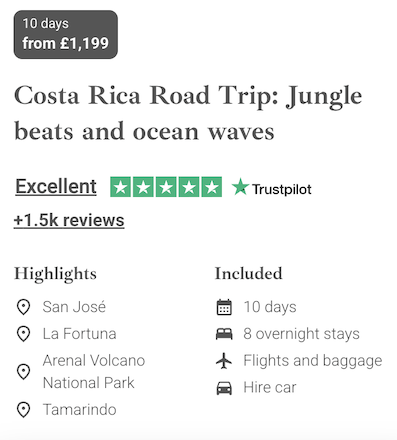Click the green Trustpilot star logo

240,187
